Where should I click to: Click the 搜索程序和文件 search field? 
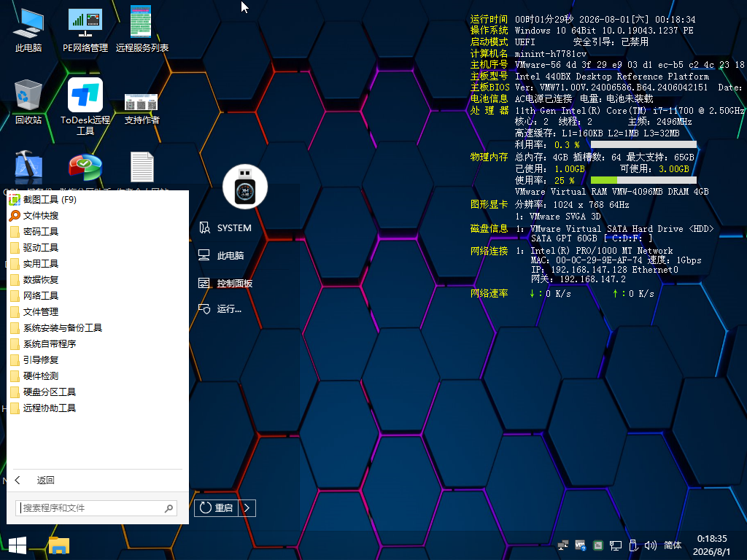[96, 508]
